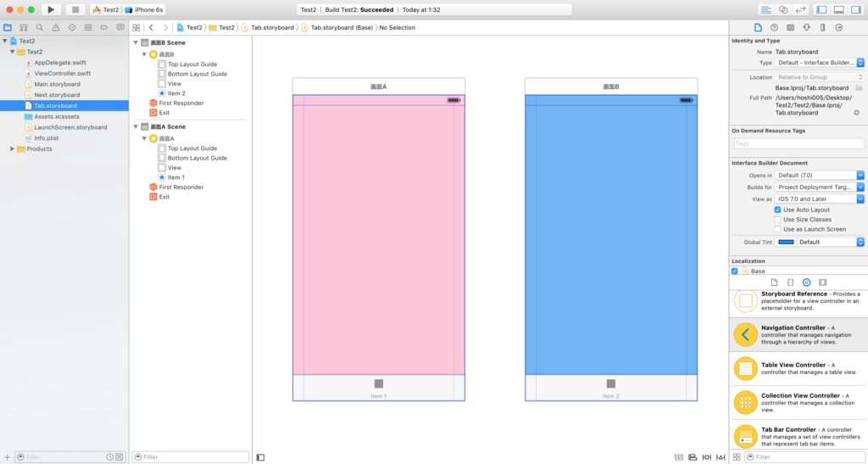868x464 pixels.
Task: Open the Builds for dropdown
Action: click(820, 187)
